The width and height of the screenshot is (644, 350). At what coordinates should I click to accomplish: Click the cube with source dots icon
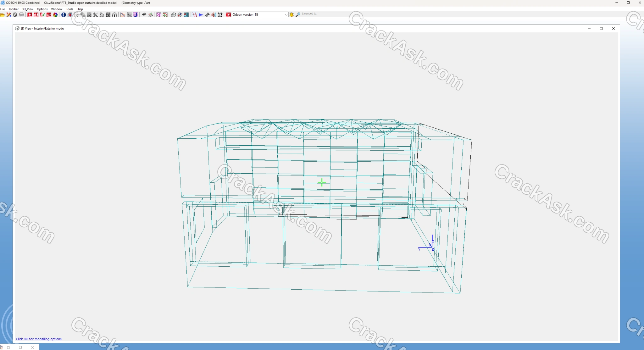tap(180, 15)
